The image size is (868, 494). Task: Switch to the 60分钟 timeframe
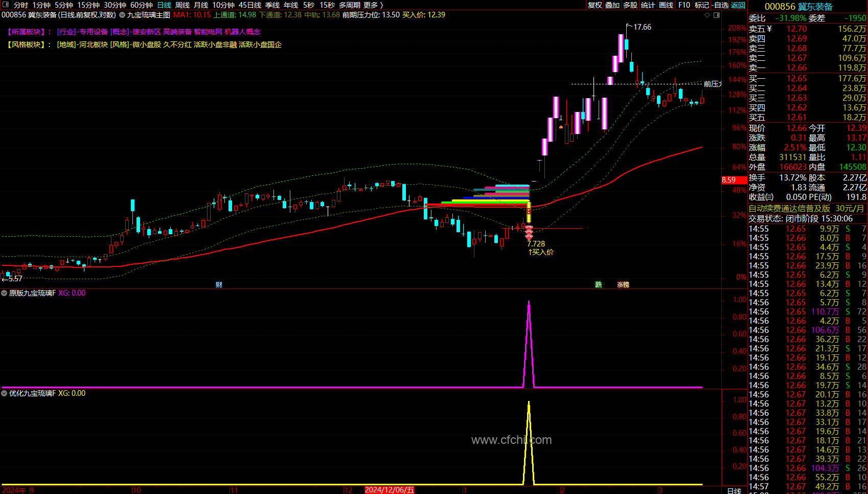point(142,5)
